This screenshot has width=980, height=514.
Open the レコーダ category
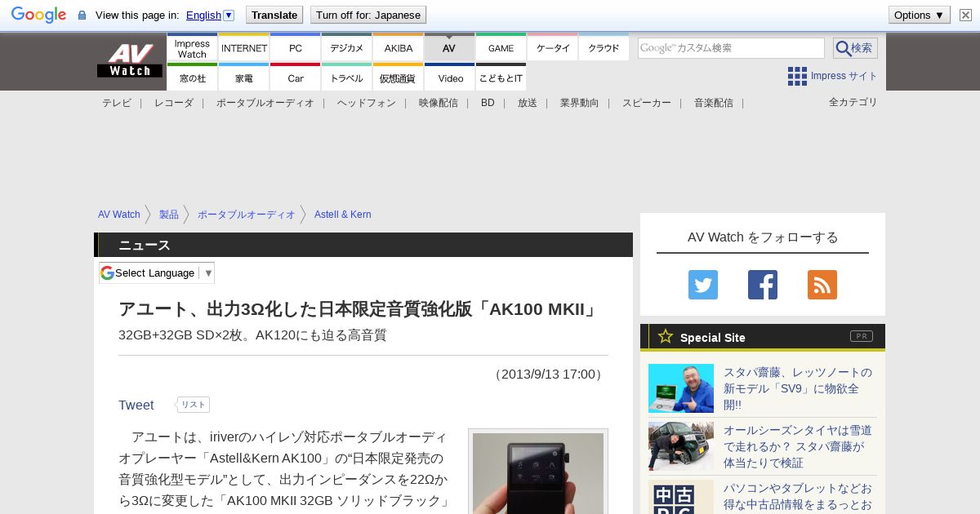tap(174, 103)
